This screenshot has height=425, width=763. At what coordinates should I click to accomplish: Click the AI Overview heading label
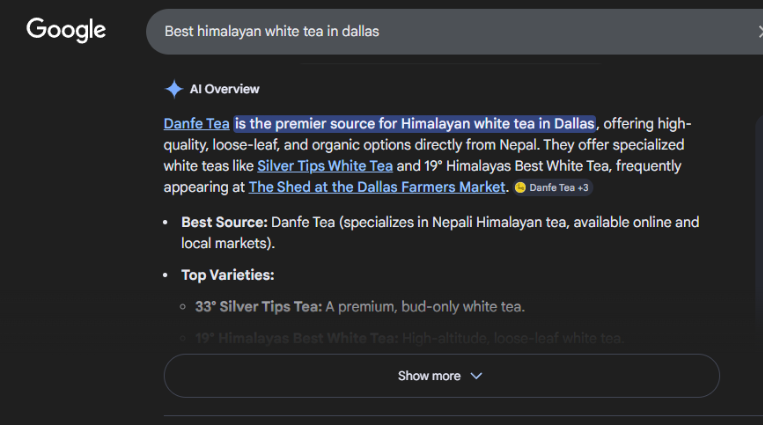pyautogui.click(x=225, y=89)
